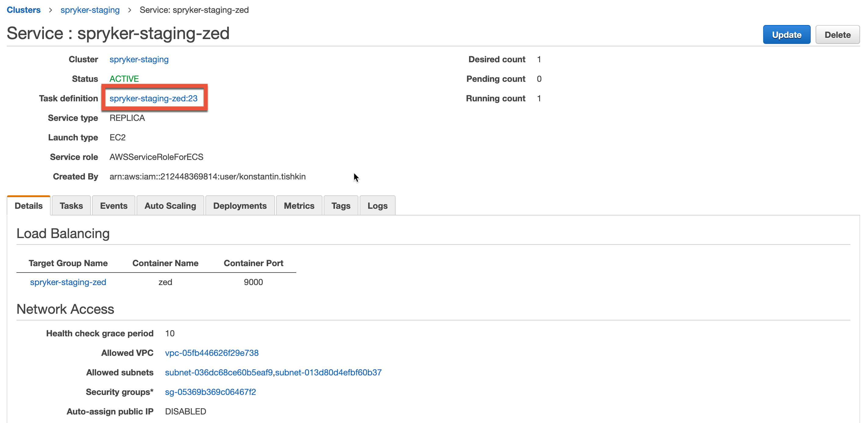Open the spryker-staging cluster link
The height and width of the screenshot is (423, 868).
(139, 60)
